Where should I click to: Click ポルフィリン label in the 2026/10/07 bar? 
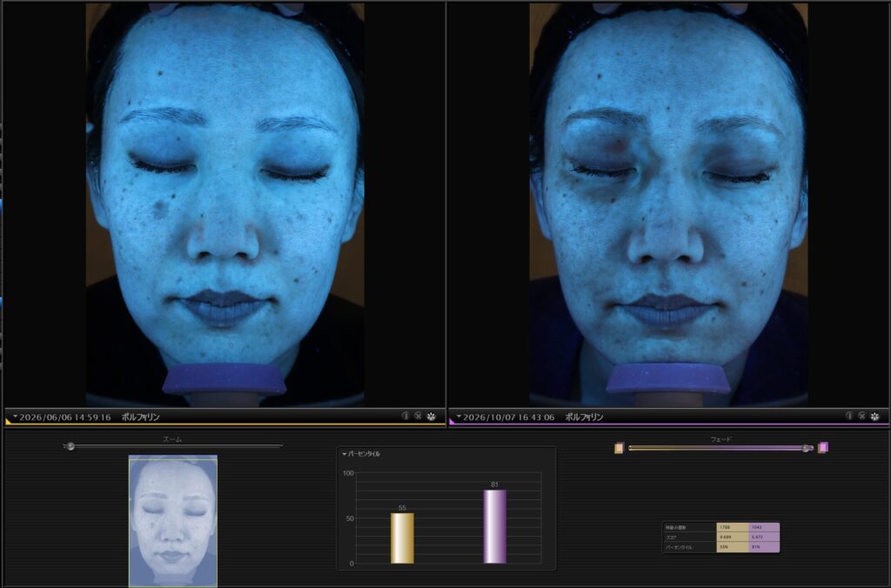pos(584,417)
